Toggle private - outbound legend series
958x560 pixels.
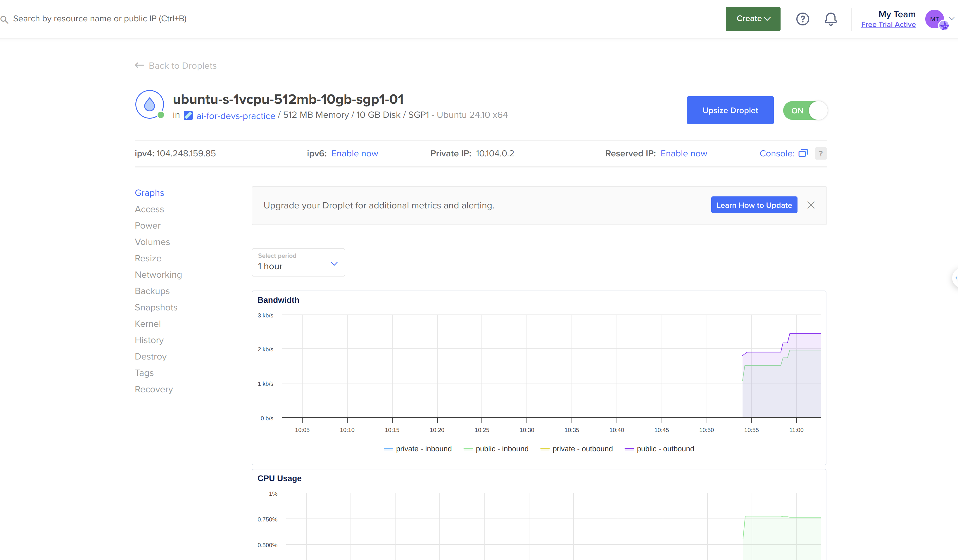pyautogui.click(x=576, y=449)
